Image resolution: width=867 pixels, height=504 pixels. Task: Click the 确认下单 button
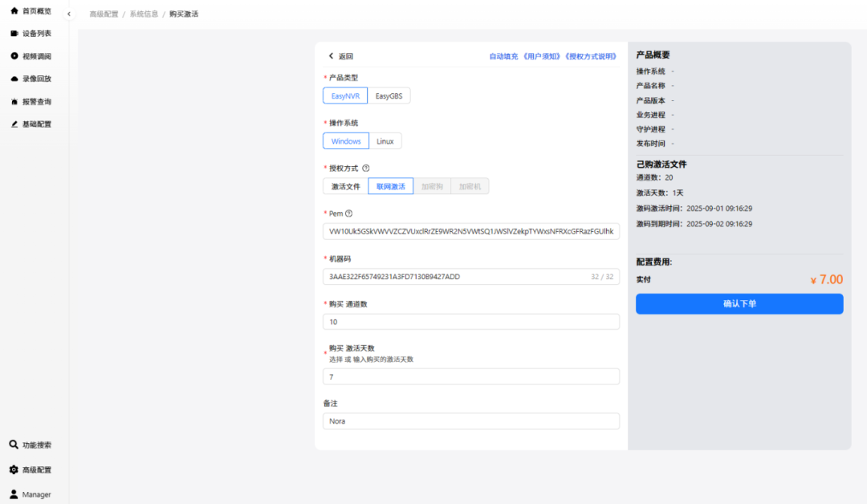pyautogui.click(x=739, y=303)
